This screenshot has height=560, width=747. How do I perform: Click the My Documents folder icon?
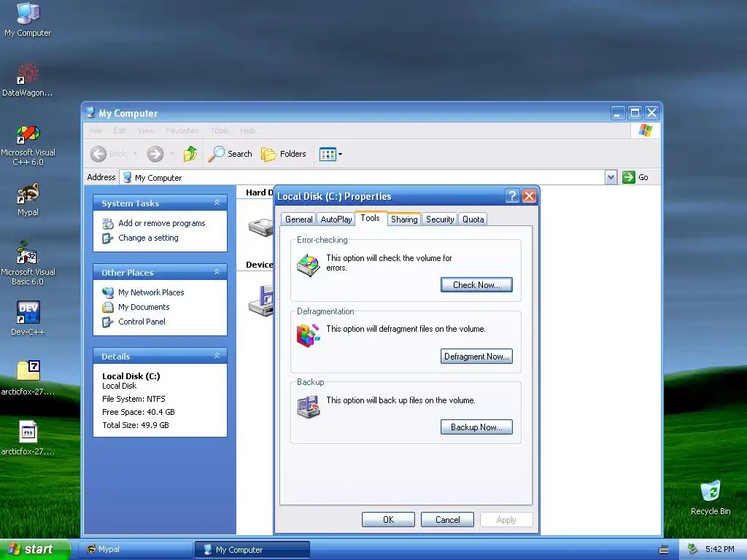(x=108, y=307)
